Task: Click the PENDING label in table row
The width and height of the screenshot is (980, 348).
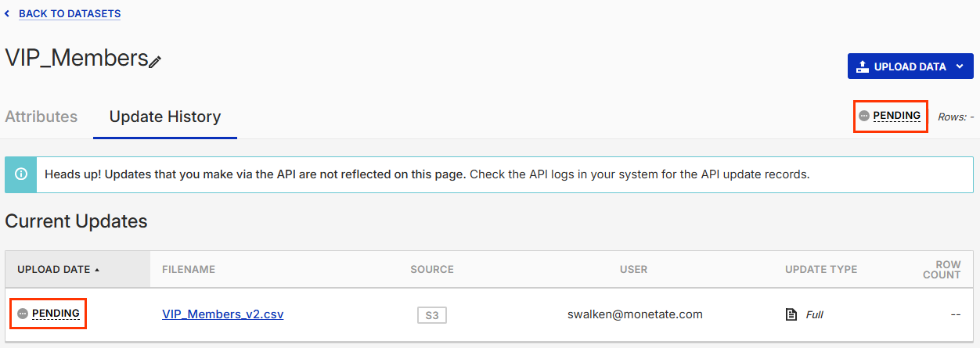Action: click(x=56, y=314)
